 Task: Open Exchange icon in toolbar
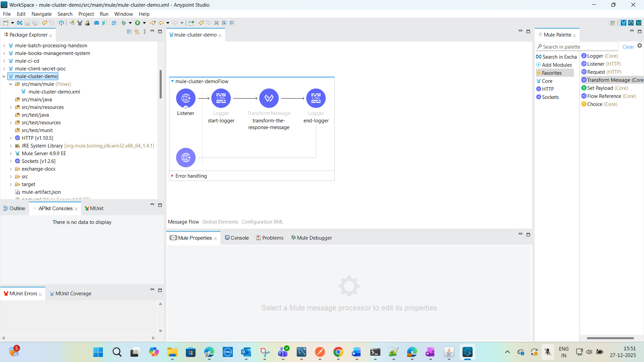[19, 23]
